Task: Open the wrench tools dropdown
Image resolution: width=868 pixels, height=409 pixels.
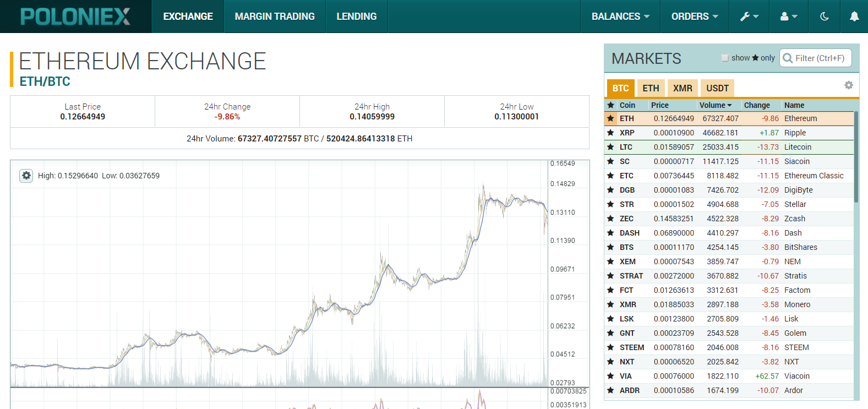Action: 749,17
